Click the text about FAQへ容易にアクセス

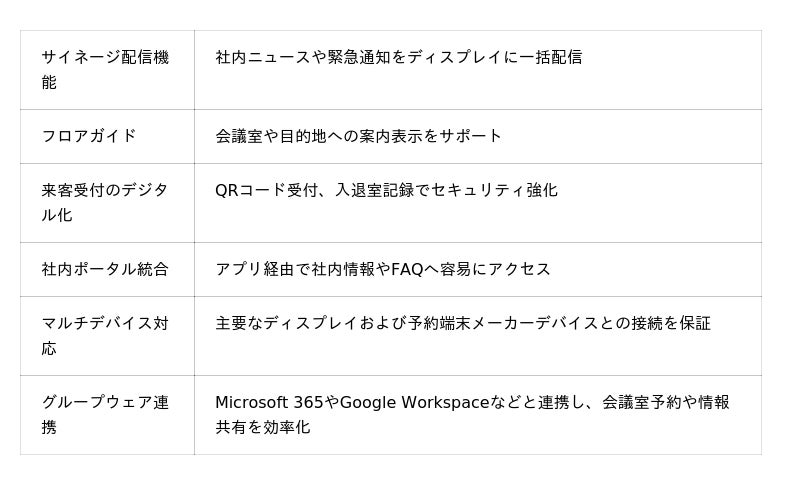(x=383, y=269)
